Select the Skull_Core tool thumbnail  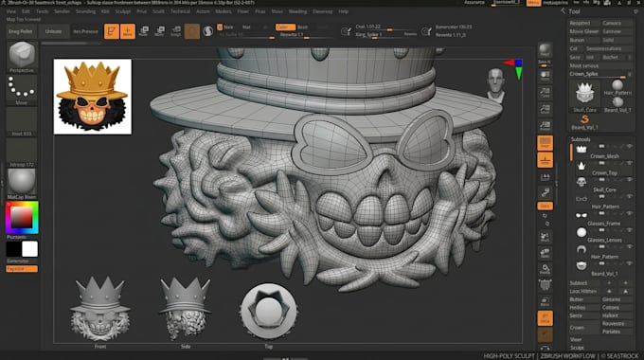coord(584,94)
